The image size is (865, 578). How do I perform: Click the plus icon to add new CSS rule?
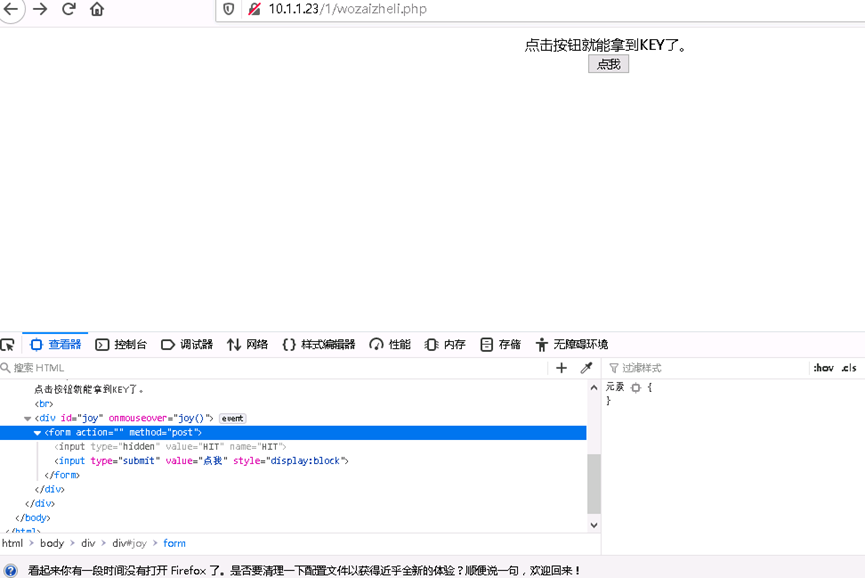tap(561, 367)
